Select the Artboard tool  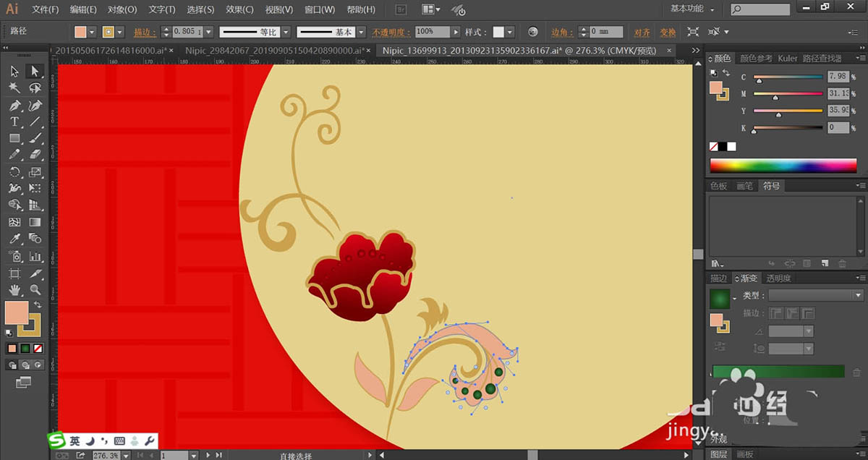point(14,273)
